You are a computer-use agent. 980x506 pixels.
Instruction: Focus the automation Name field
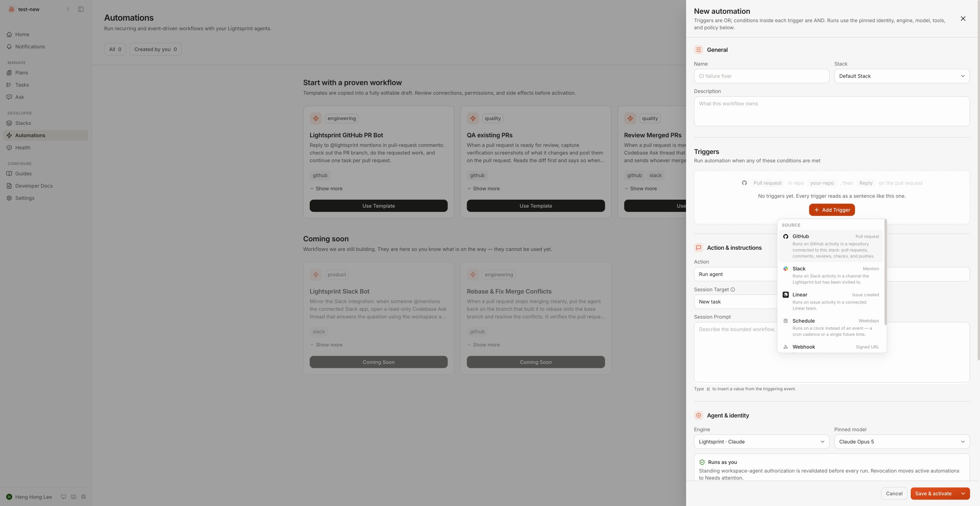point(761,76)
